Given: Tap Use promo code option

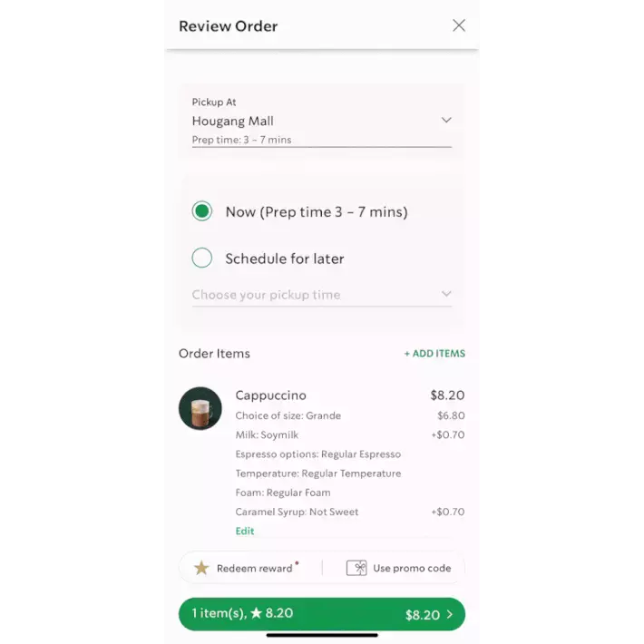Looking at the screenshot, I should pos(398,568).
